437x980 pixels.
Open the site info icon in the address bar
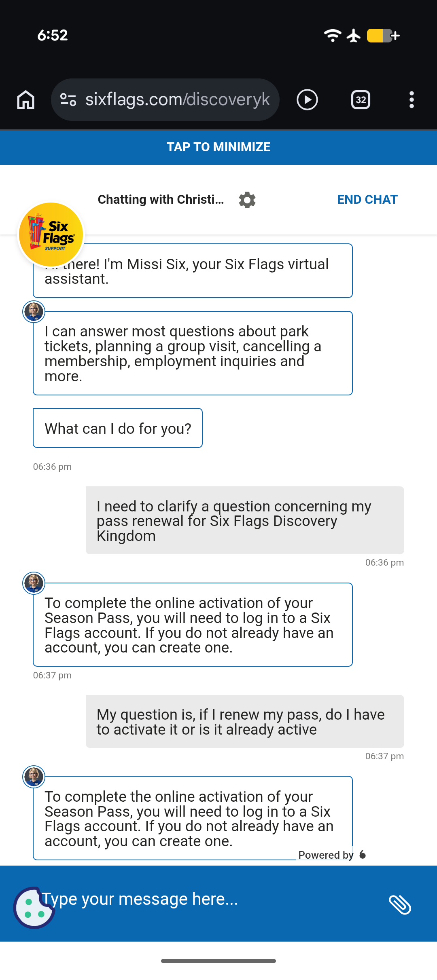point(68,100)
